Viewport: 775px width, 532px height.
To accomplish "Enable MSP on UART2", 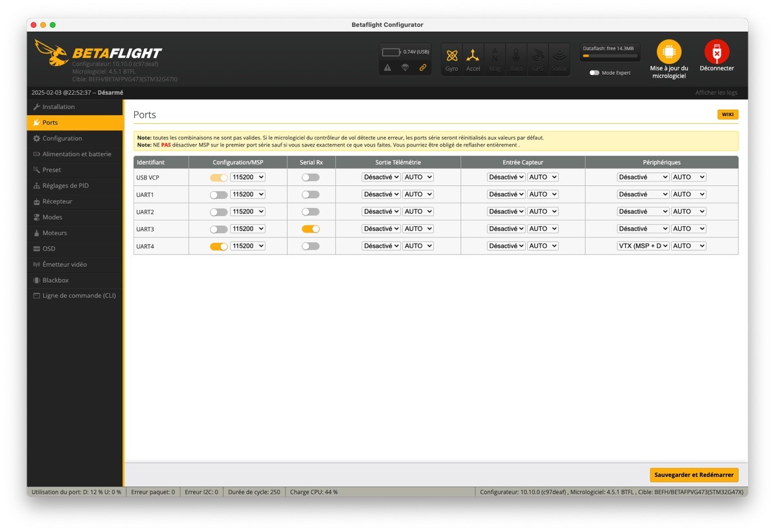I will pyautogui.click(x=219, y=212).
